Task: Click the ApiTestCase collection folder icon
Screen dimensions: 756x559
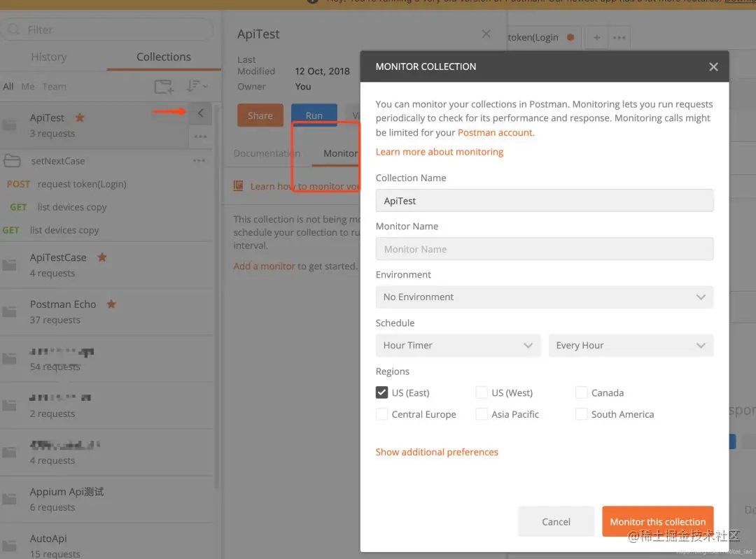Action: [9, 264]
